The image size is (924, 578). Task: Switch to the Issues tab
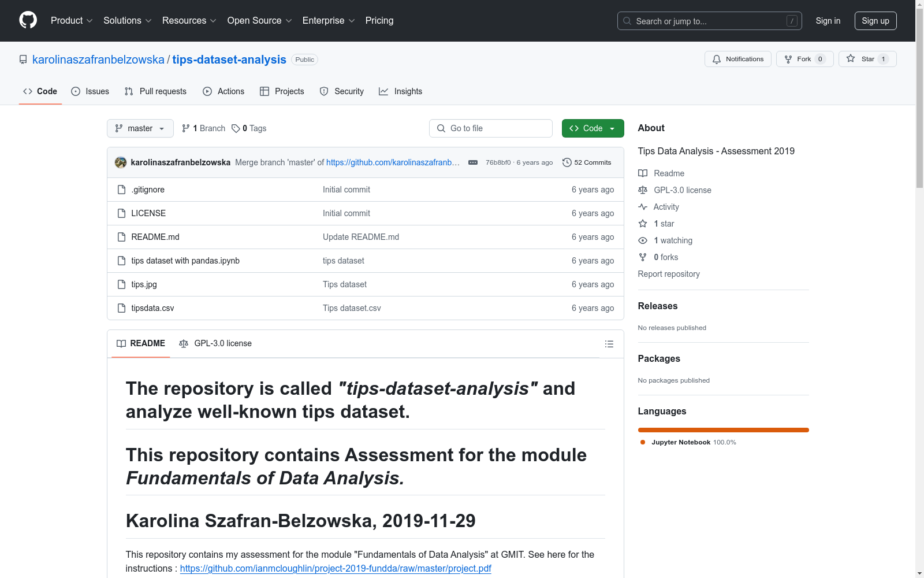90,91
